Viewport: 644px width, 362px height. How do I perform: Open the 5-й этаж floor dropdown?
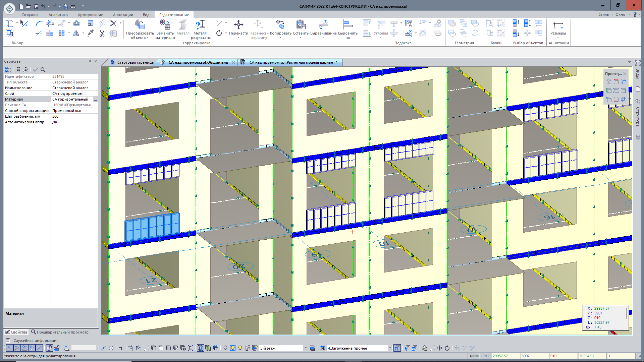click(305, 348)
